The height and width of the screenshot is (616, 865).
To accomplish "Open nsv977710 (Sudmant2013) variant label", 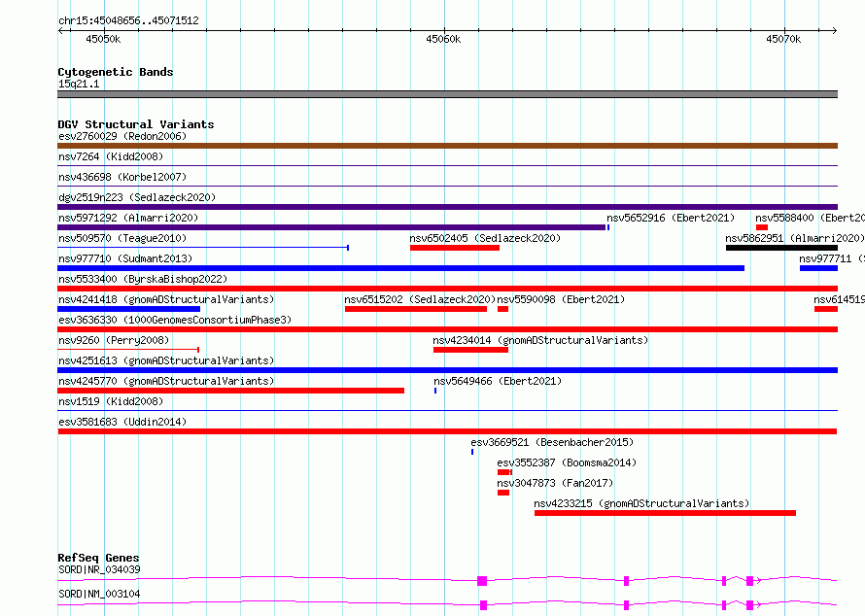I will (125, 258).
